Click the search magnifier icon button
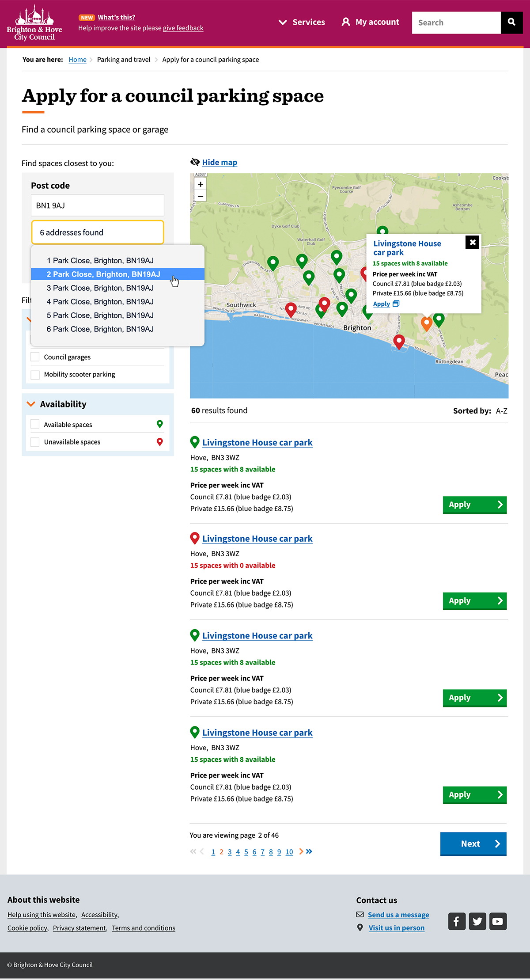 (511, 22)
